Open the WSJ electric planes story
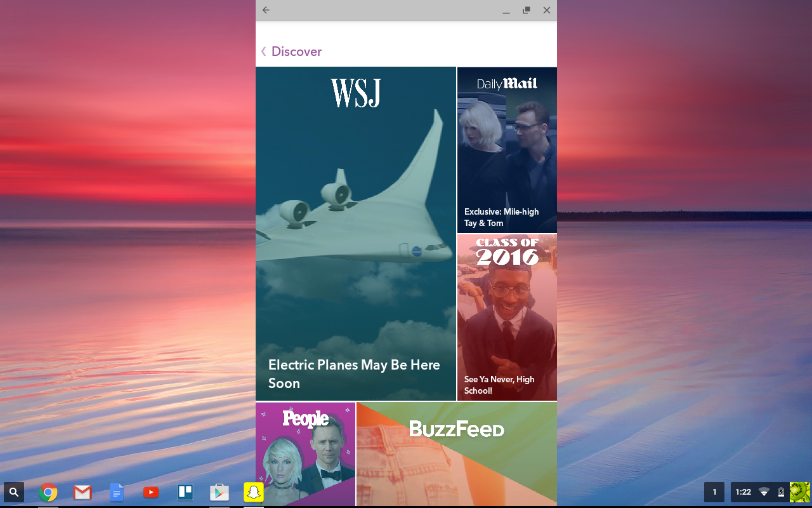This screenshot has height=508, width=812. pos(356,234)
